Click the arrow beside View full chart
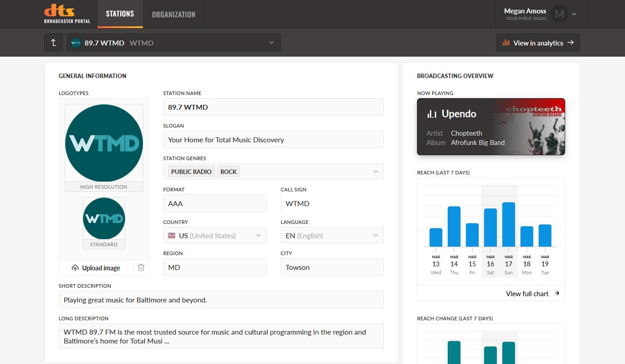The width and height of the screenshot is (625, 364). pyautogui.click(x=557, y=293)
